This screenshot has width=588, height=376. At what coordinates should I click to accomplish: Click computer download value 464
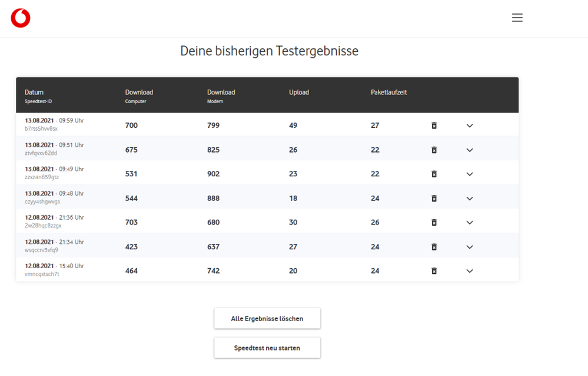click(131, 271)
